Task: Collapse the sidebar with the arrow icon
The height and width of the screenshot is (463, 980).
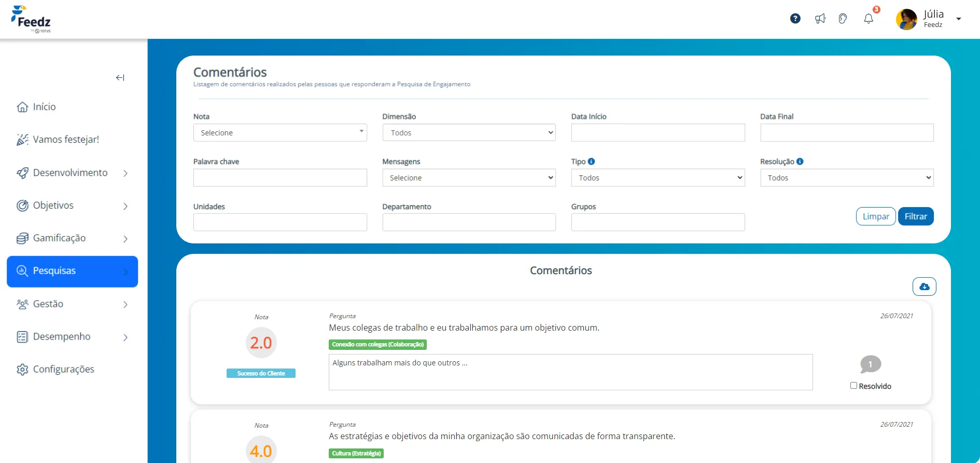Action: (120, 78)
